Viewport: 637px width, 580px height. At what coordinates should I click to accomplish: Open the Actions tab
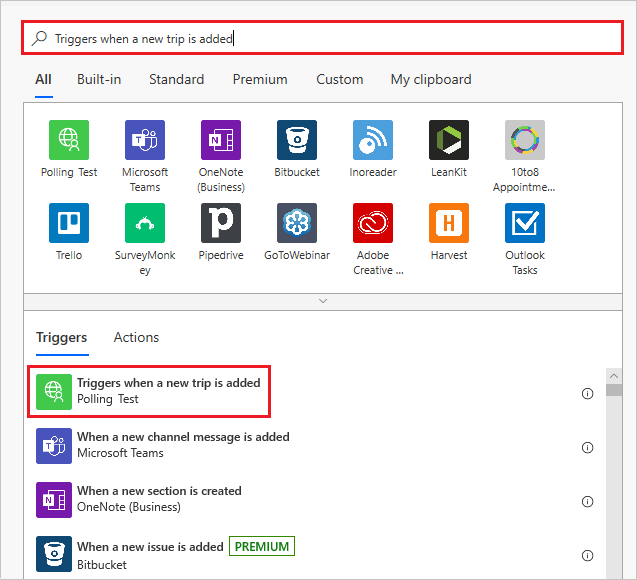point(136,338)
